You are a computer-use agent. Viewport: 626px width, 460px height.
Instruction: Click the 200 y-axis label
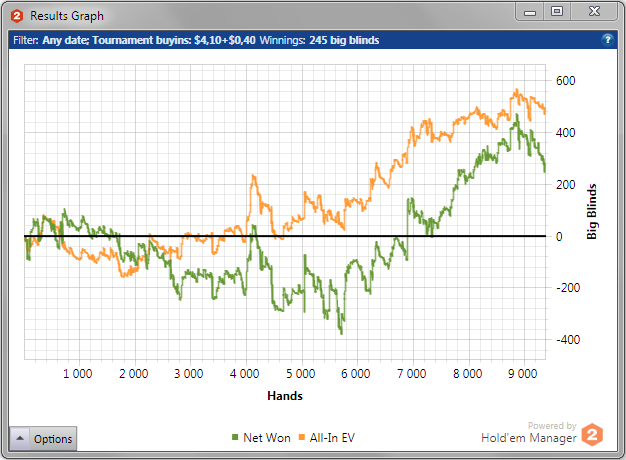tap(566, 184)
